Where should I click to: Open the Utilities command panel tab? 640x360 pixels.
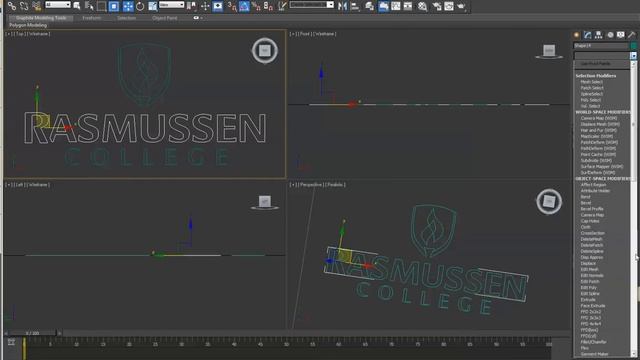[x=631, y=35]
